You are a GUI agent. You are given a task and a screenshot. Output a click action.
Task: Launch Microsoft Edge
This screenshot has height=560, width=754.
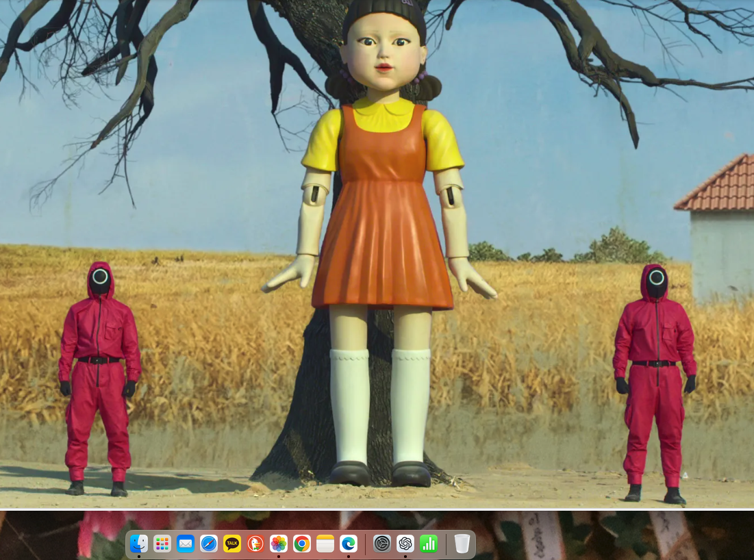click(x=349, y=544)
